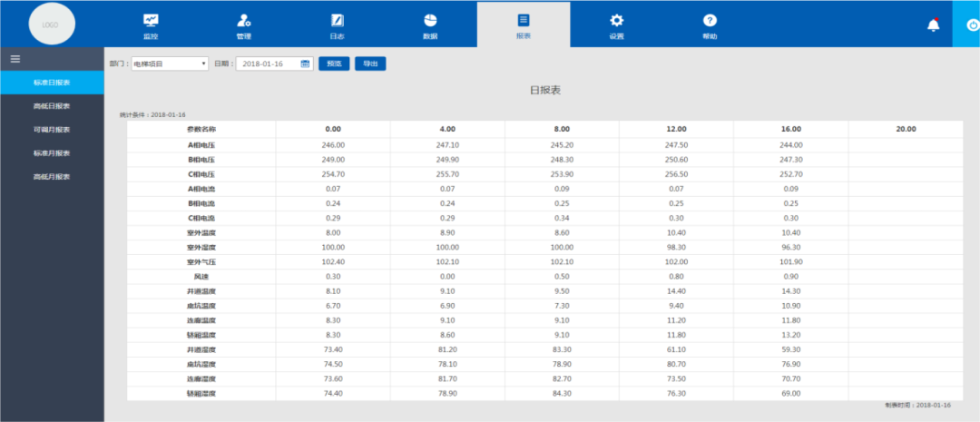The height and width of the screenshot is (422, 980).
Task: Select the A相电压 row label
Action: [x=201, y=145]
